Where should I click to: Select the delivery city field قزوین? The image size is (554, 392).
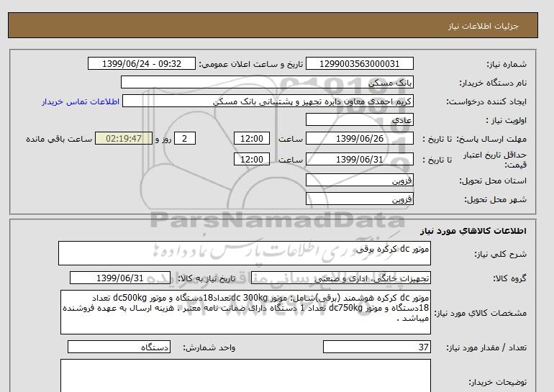pos(359,199)
